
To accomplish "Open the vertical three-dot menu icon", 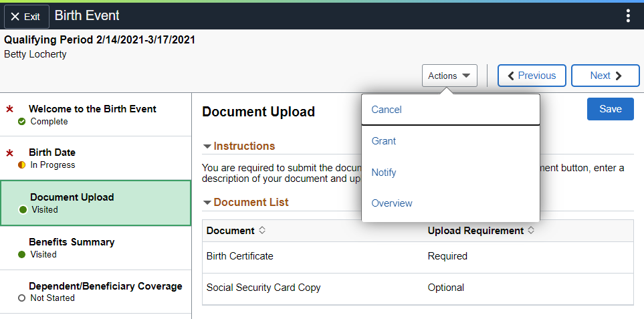I will click(627, 15).
